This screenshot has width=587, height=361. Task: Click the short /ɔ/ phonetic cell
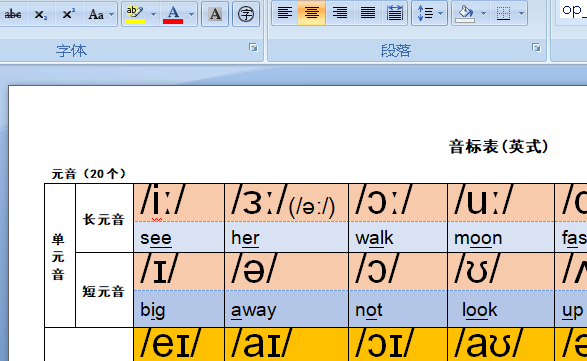coord(398,271)
